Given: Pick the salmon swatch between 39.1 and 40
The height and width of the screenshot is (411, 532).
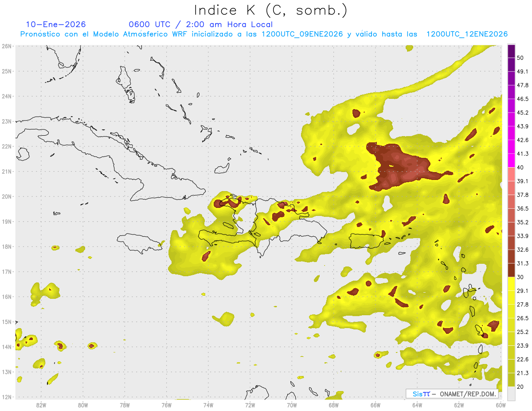Looking at the screenshot, I should 511,174.
